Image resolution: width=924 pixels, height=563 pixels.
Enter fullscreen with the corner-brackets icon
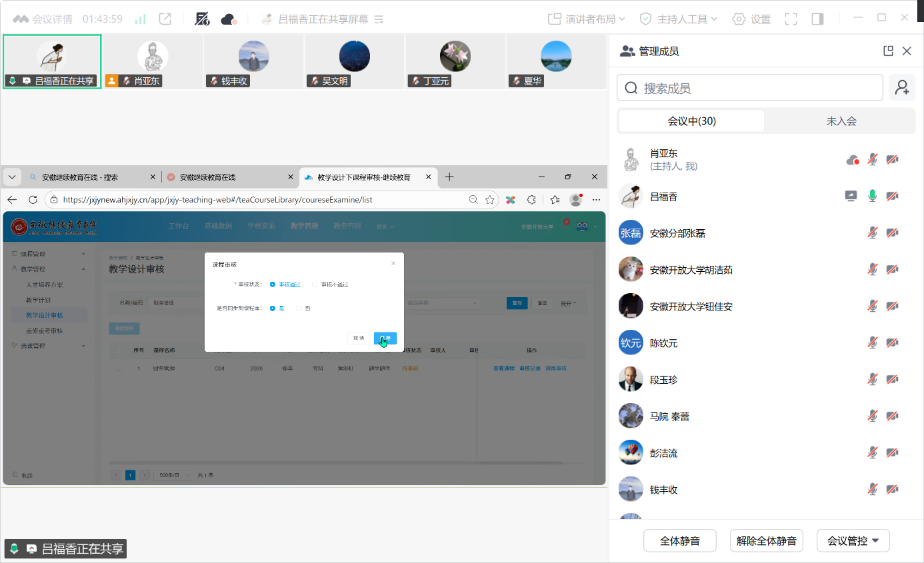coord(791,19)
